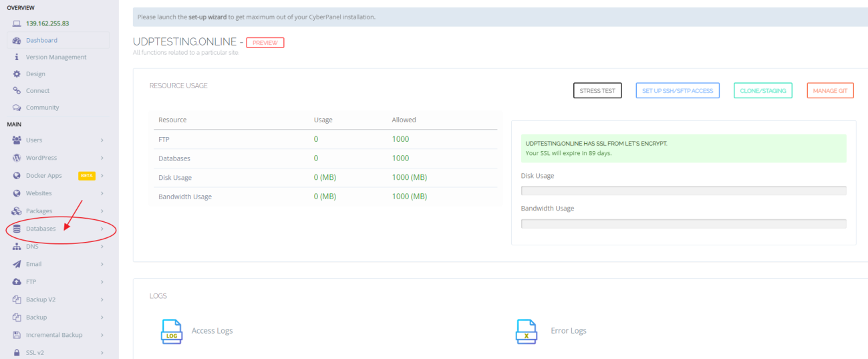868x359 pixels.
Task: Open the Error Logs file icon
Action: 526,331
